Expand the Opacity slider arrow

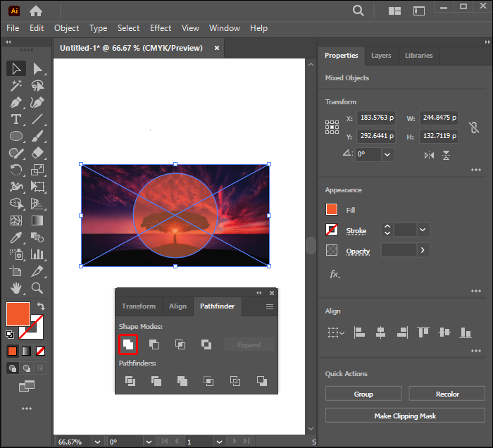(423, 250)
